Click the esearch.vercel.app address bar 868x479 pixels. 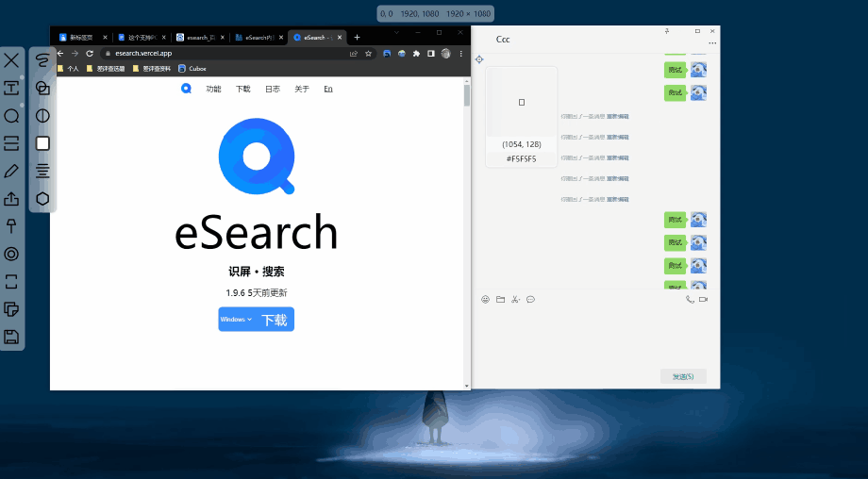(238, 54)
